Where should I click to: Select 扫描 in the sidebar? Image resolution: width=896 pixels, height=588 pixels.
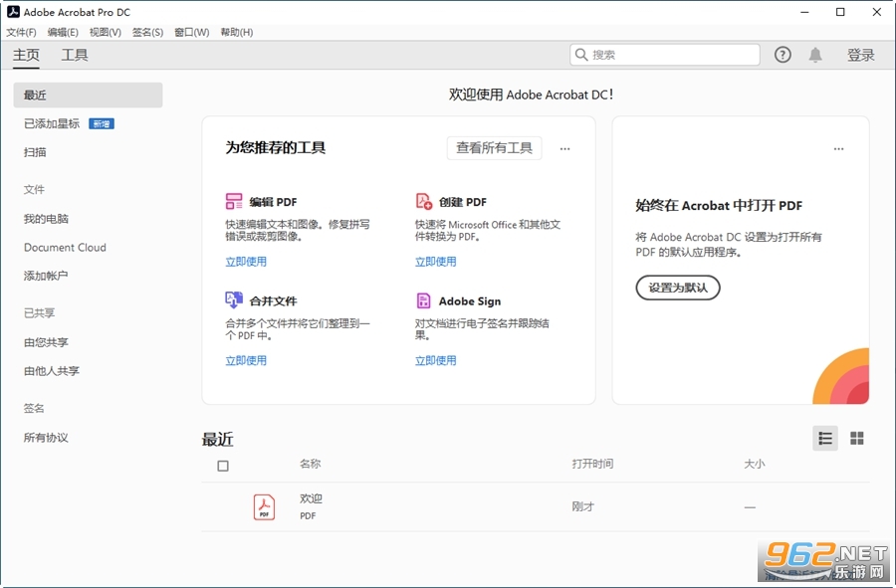click(x=35, y=152)
